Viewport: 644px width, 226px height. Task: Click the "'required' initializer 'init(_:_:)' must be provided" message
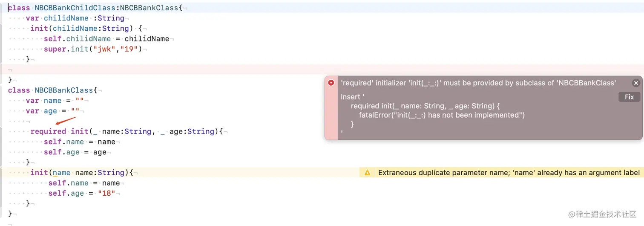coord(478,83)
